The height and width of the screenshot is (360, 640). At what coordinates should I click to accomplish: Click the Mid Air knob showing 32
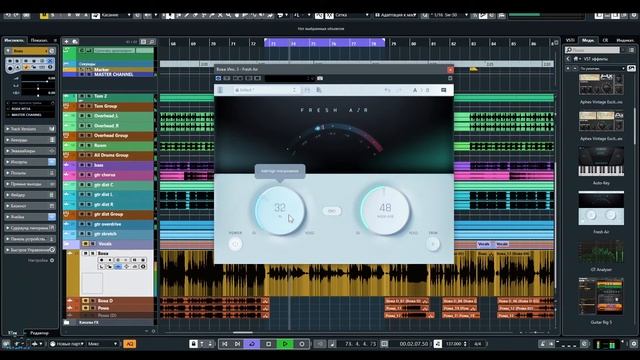(x=280, y=210)
